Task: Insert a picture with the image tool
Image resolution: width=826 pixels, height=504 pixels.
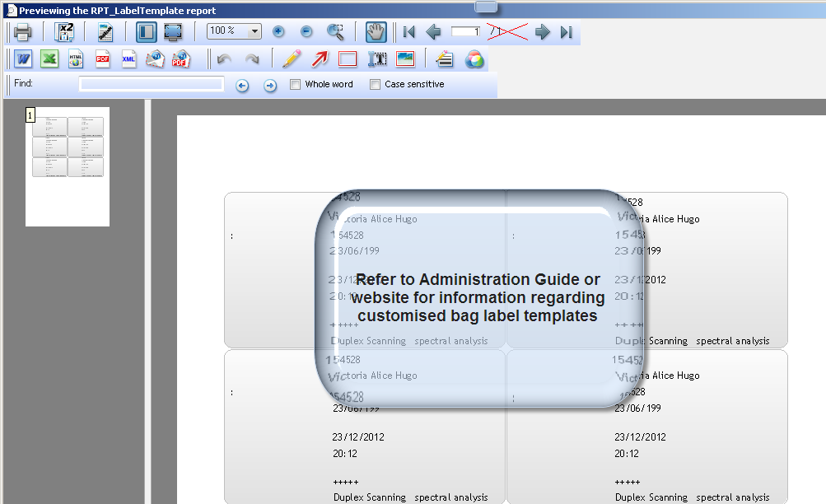Action: tap(405, 59)
